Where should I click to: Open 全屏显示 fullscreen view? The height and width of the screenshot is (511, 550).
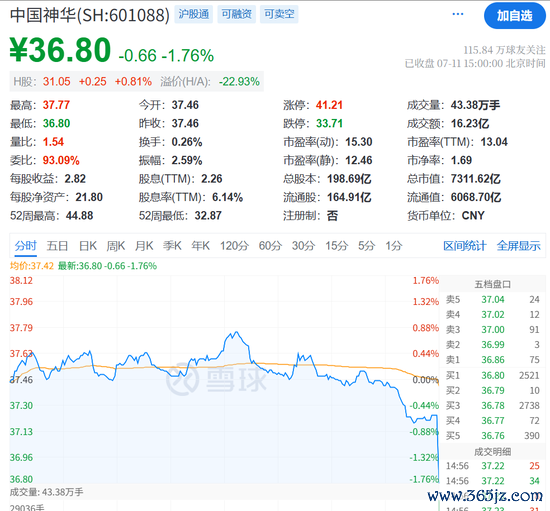pyautogui.click(x=518, y=246)
